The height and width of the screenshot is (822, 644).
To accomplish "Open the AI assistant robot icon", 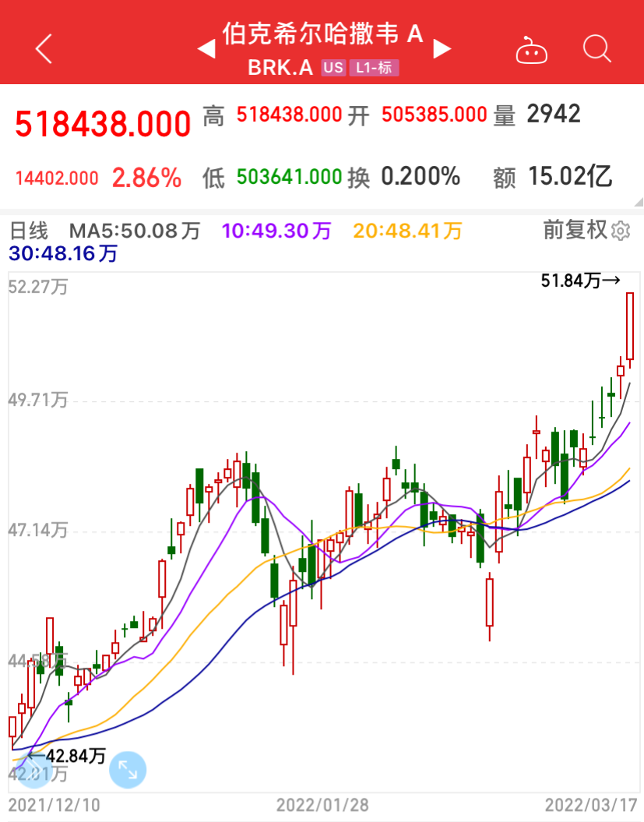I will pyautogui.click(x=531, y=49).
